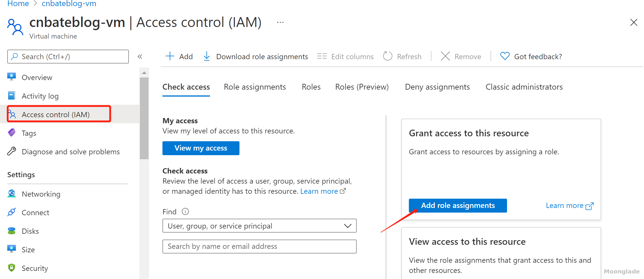644x279 pixels.
Task: Click the Networking globe icon
Action: coord(12,194)
